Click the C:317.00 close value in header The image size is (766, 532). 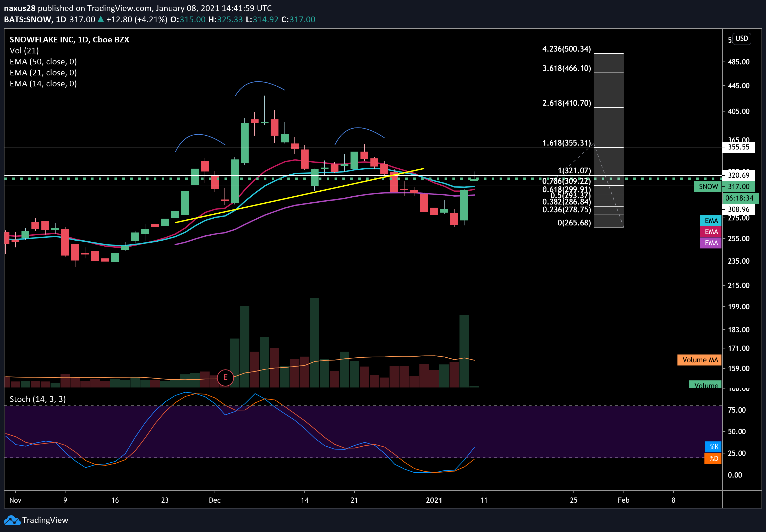(x=298, y=19)
